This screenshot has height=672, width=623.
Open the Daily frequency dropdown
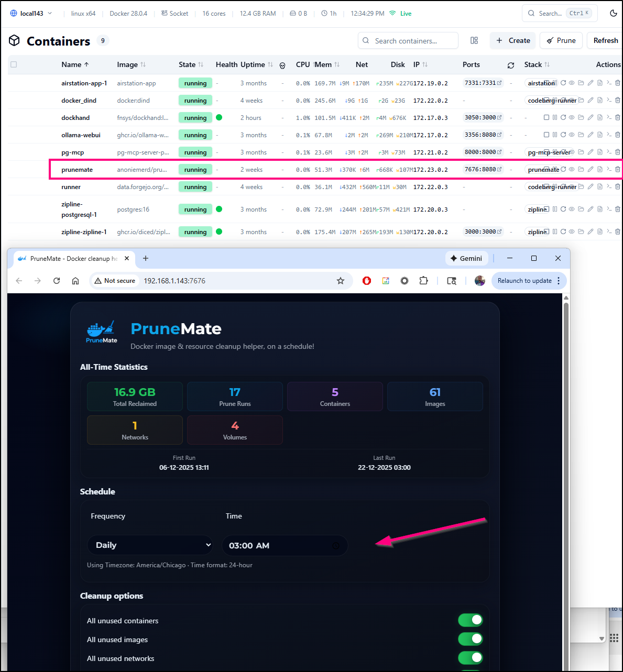(150, 545)
